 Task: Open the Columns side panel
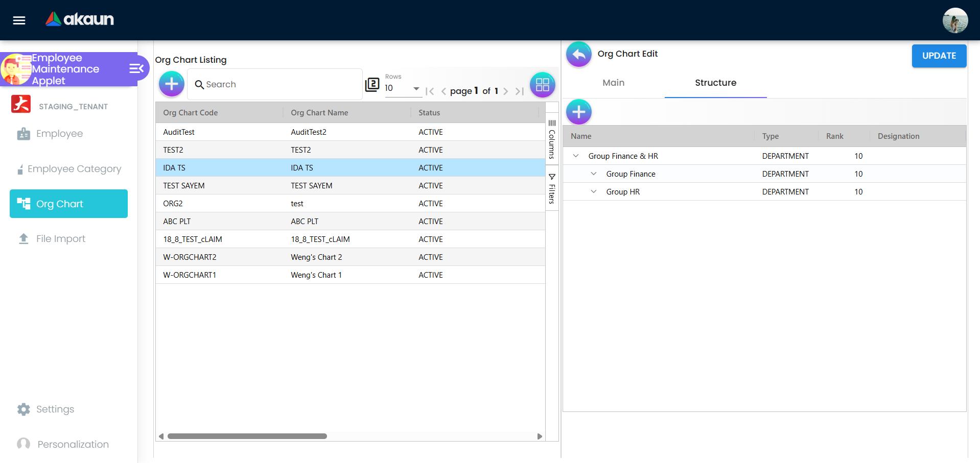(552, 139)
